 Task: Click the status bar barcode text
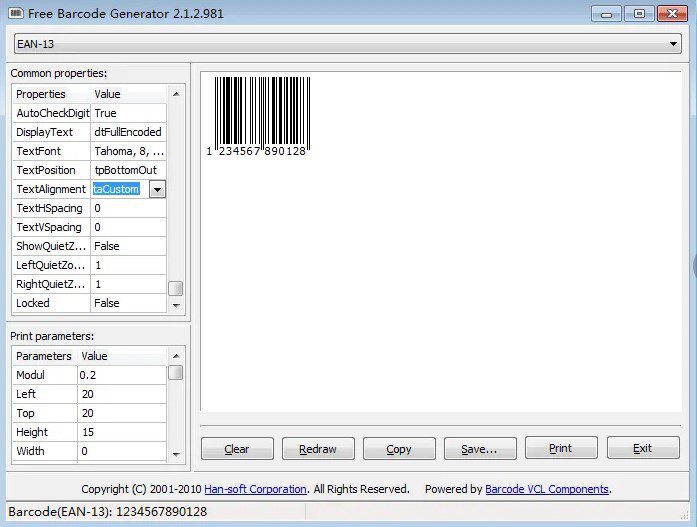108,512
